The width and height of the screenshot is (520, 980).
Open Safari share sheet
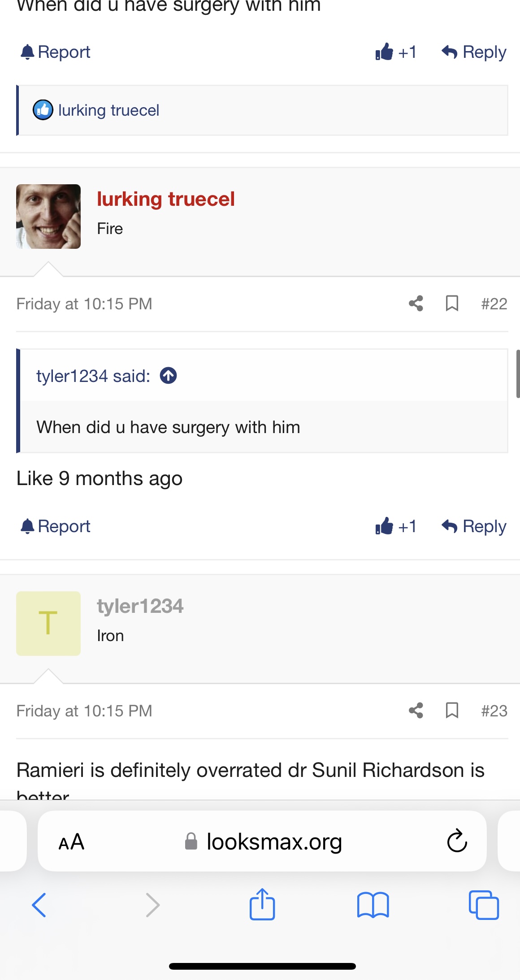pyautogui.click(x=262, y=905)
